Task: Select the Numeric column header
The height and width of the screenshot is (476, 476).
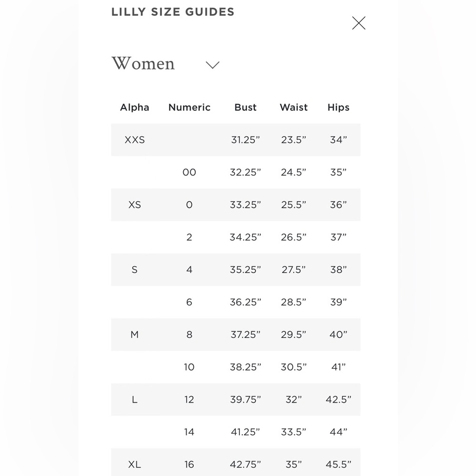Action: (x=189, y=108)
